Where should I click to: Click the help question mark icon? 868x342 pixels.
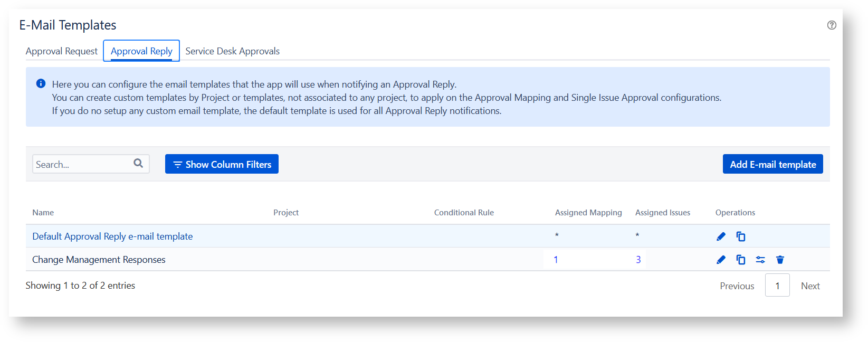[x=832, y=25]
